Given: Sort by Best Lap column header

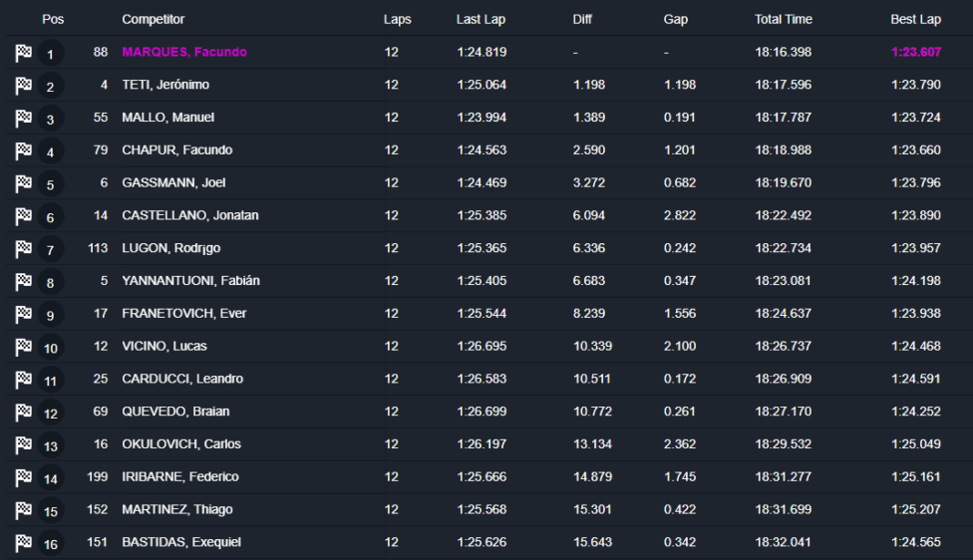Looking at the screenshot, I should pyautogui.click(x=915, y=19).
